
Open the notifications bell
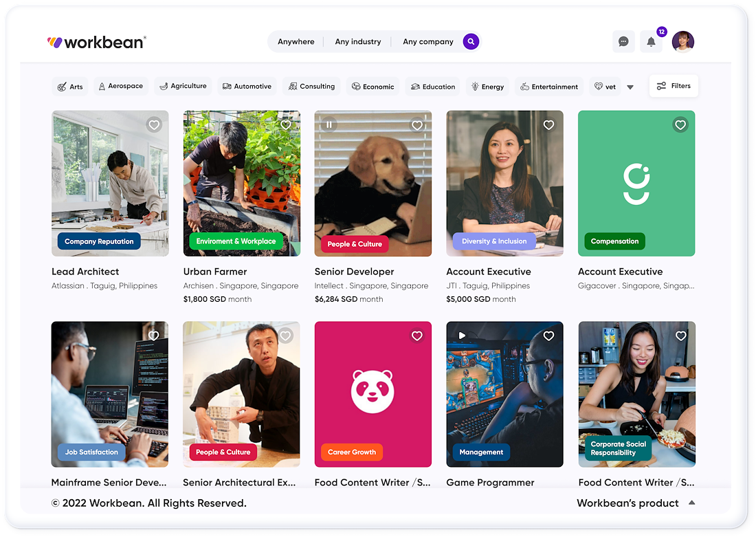651,41
